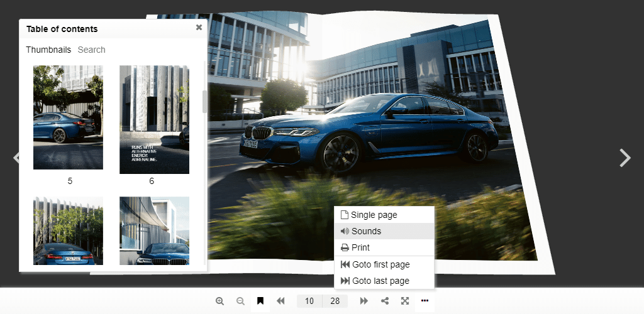Go to next page using fast-forward icon
This screenshot has width=644, height=314.
pos(364,301)
